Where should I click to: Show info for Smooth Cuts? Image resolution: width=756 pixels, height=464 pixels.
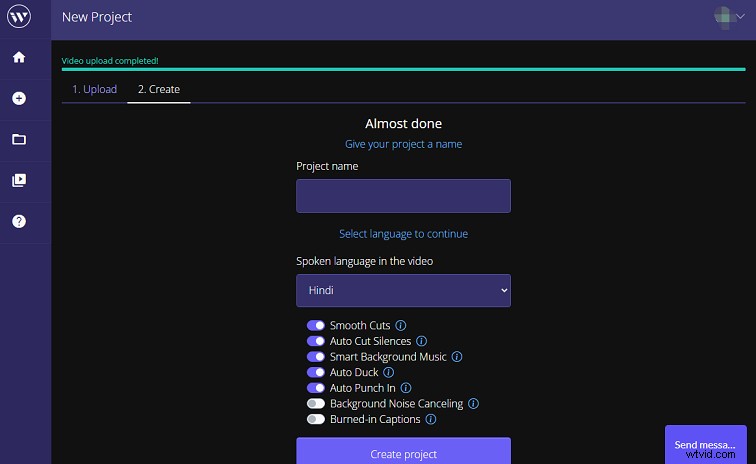coord(401,326)
